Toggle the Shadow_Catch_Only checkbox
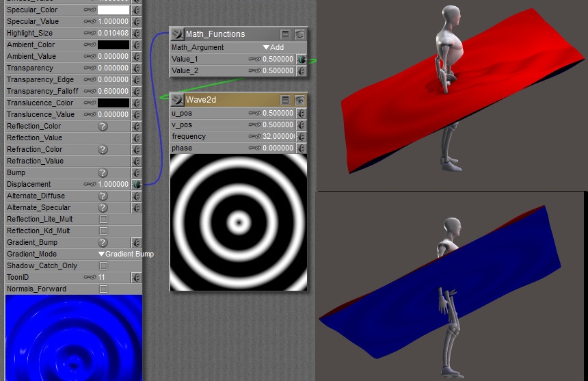588x381 pixels. point(103,265)
